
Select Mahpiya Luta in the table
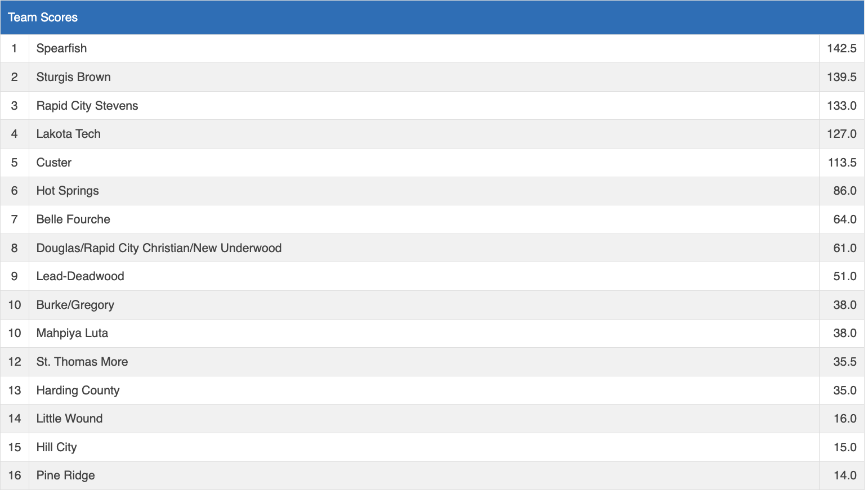point(72,333)
